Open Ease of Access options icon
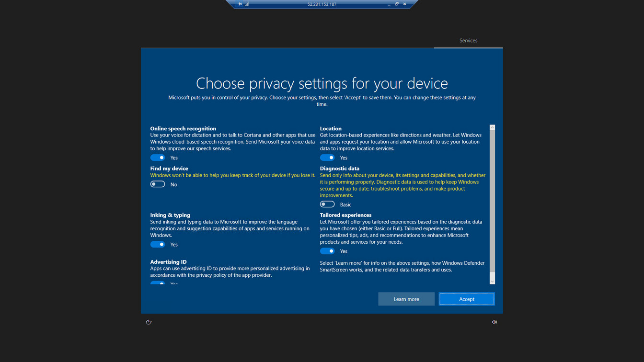Viewport: 644px width, 362px height. coord(149,322)
